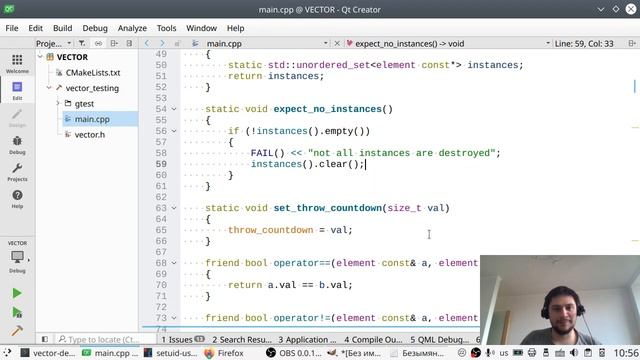Open the main.cpp open-documents dropdown
640x360 pixels.
(x=267, y=43)
